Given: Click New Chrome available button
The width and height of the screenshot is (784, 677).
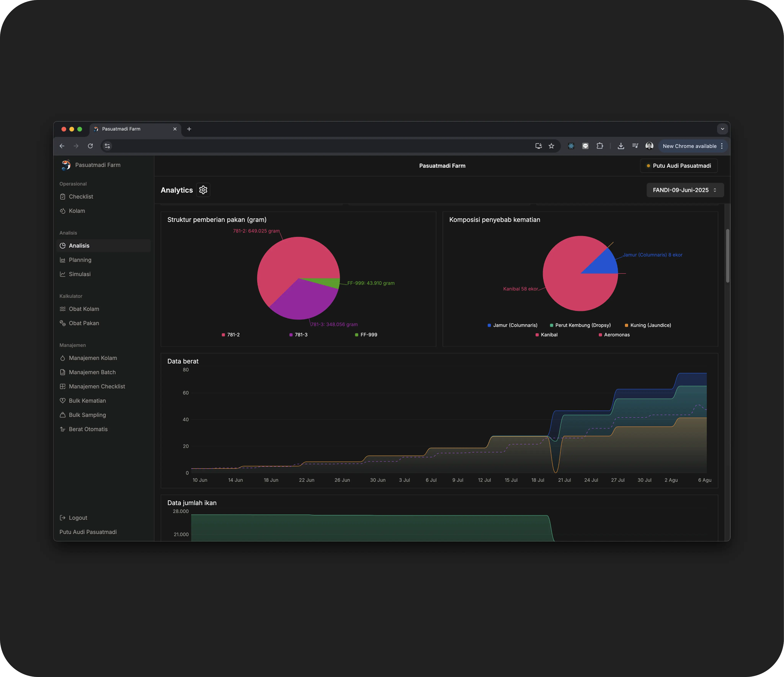Looking at the screenshot, I should click(x=689, y=146).
